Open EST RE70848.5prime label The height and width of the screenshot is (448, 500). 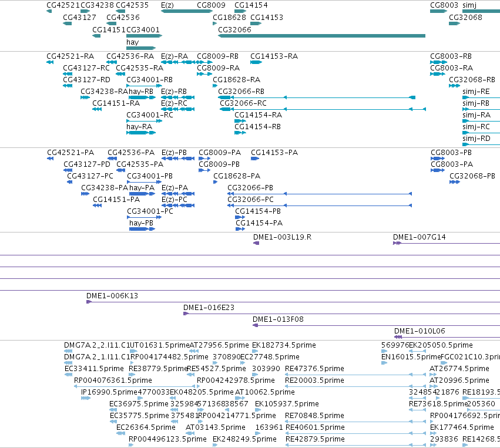[x=314, y=416]
